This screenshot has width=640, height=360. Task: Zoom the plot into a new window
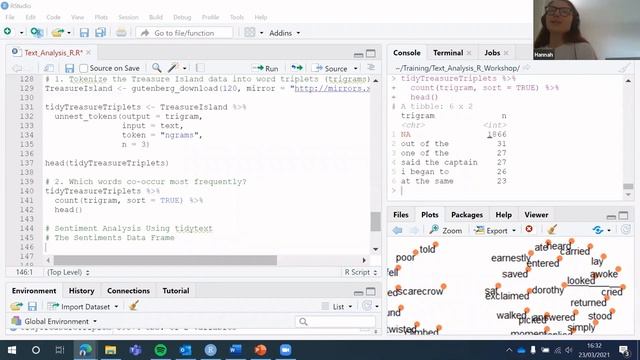pyautogui.click(x=446, y=231)
